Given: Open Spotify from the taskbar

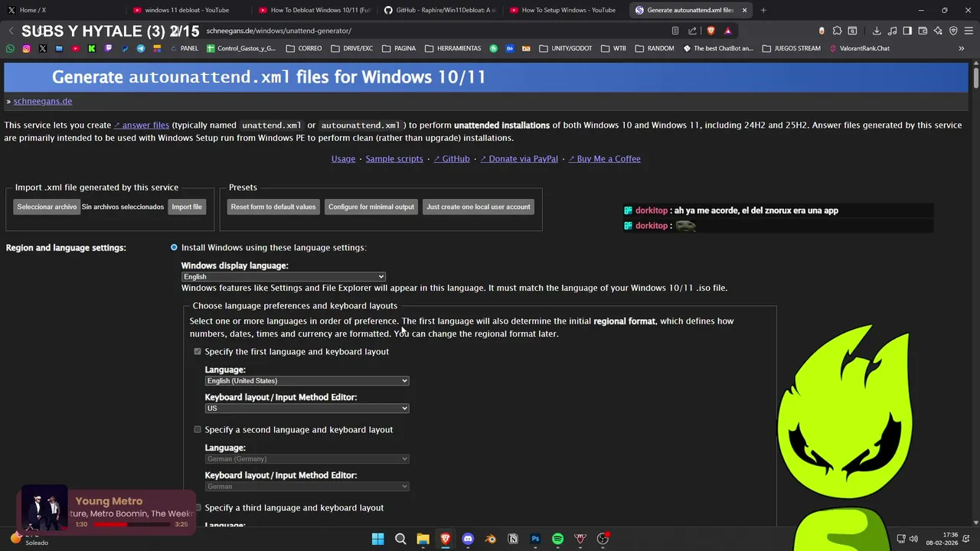Looking at the screenshot, I should click(558, 539).
